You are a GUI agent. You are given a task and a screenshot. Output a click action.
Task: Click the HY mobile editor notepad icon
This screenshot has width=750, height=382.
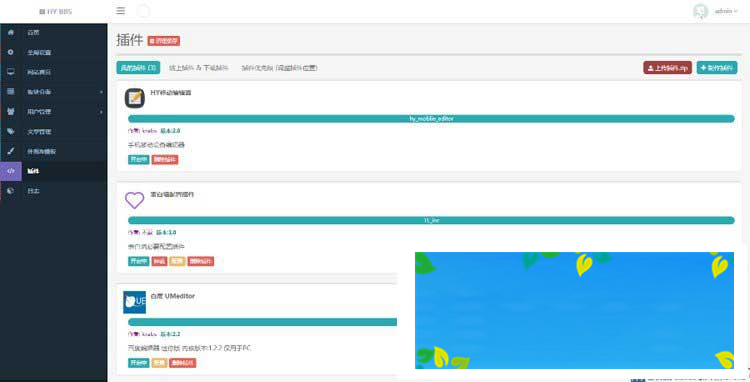pyautogui.click(x=134, y=98)
